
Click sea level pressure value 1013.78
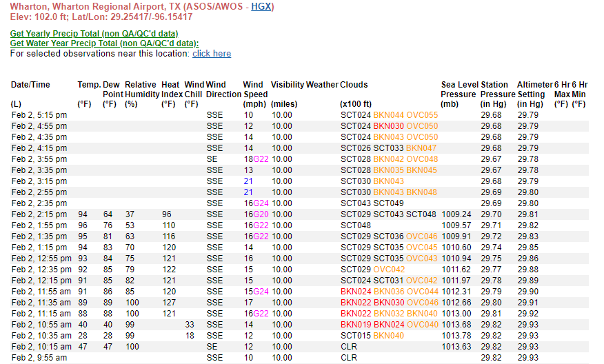456,336
